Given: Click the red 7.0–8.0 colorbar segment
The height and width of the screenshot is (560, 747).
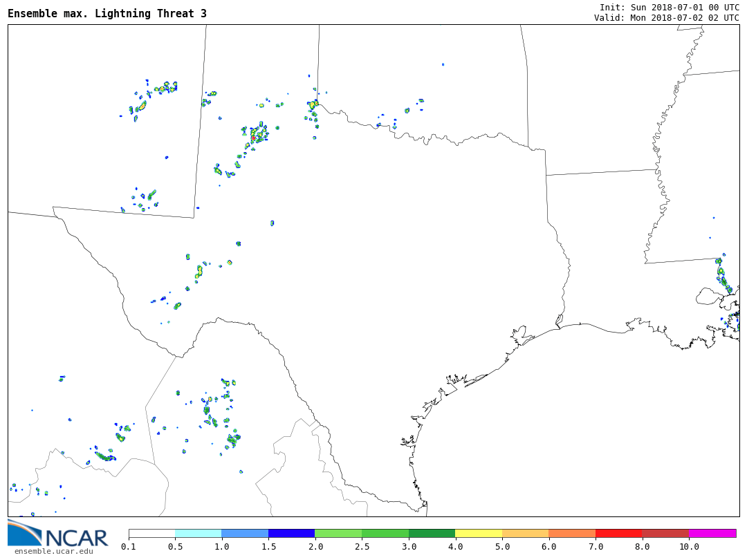Looking at the screenshot, I should click(619, 533).
